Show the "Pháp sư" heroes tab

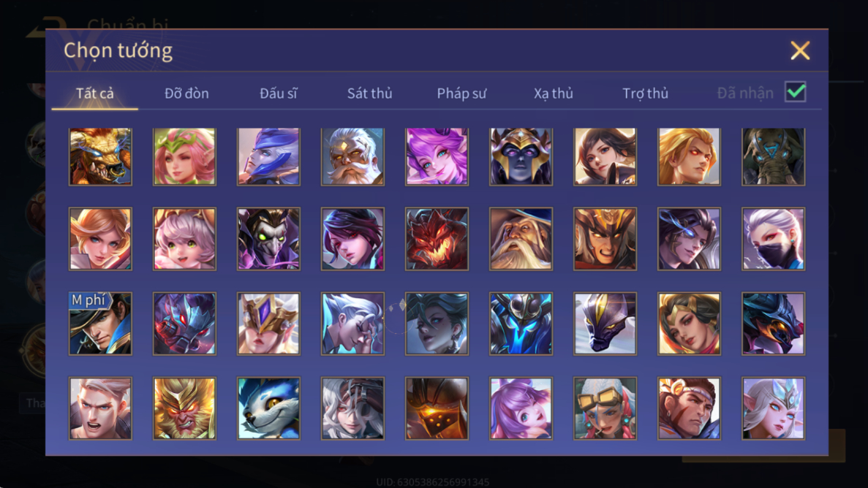point(461,94)
